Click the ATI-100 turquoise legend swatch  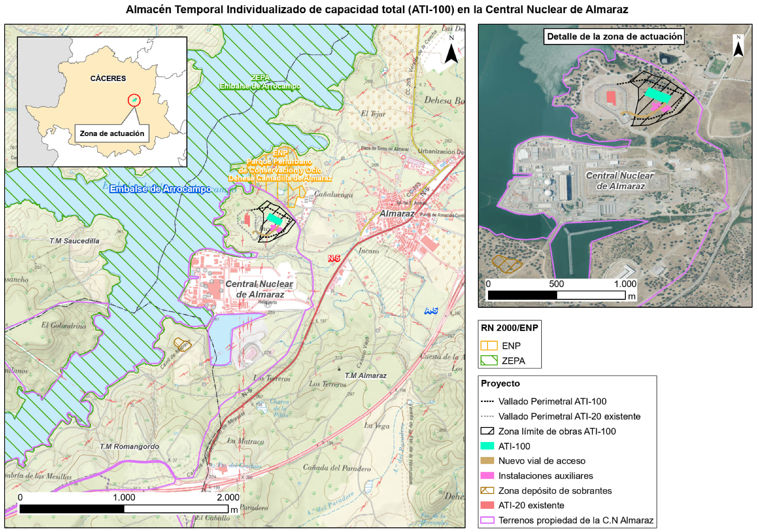487,446
